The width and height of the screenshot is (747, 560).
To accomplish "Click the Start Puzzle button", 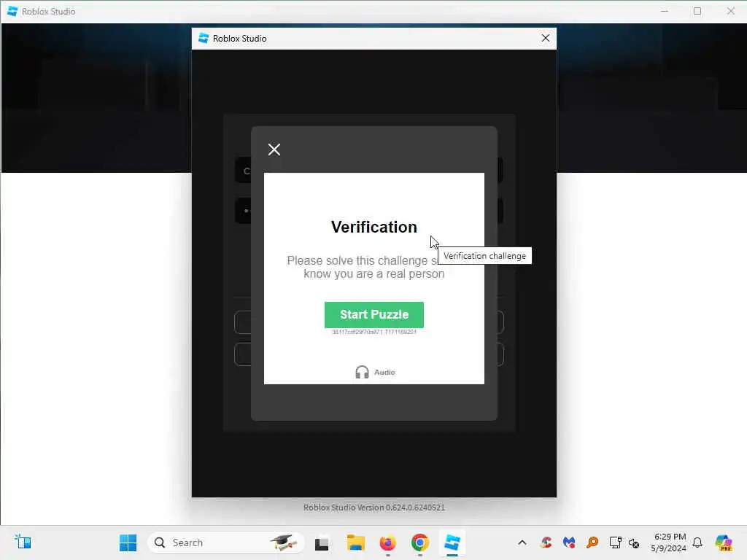I will click(x=374, y=315).
